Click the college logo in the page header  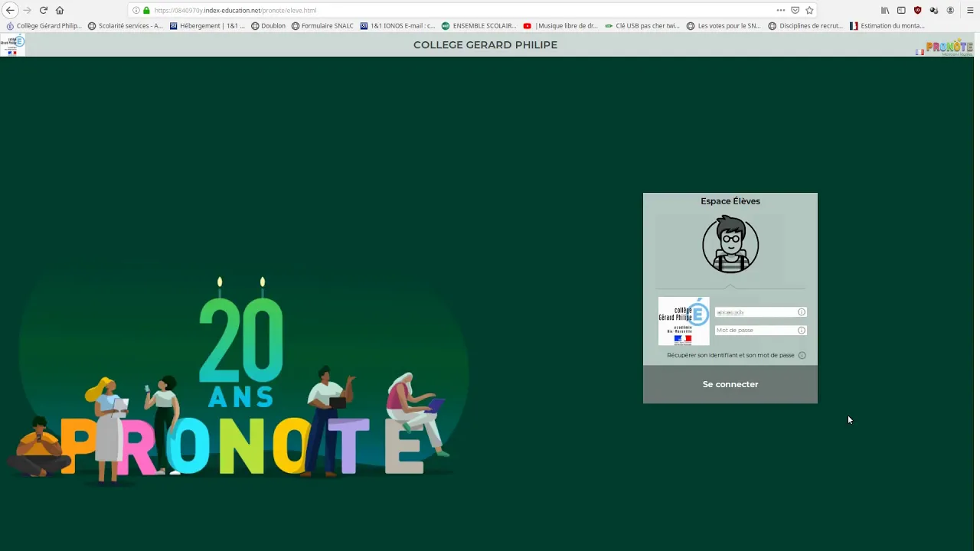pyautogui.click(x=13, y=45)
